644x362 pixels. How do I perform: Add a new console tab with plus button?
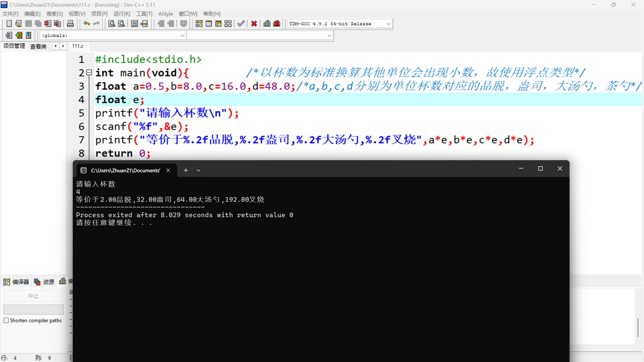coord(185,171)
